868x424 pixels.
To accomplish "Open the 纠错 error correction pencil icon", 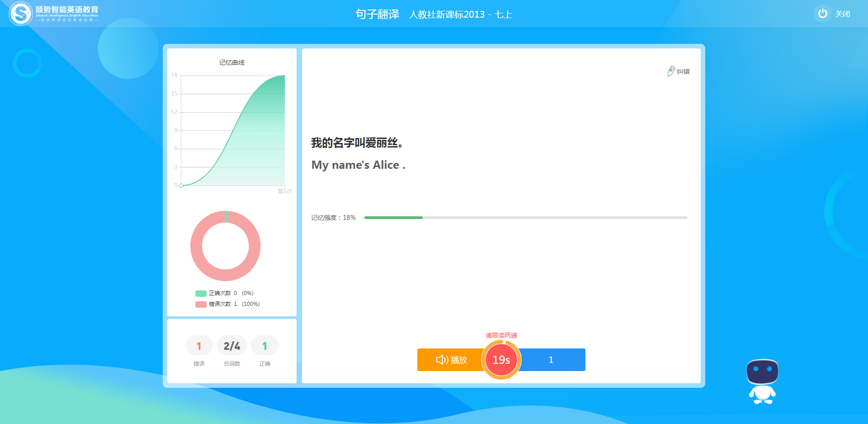I will point(671,71).
